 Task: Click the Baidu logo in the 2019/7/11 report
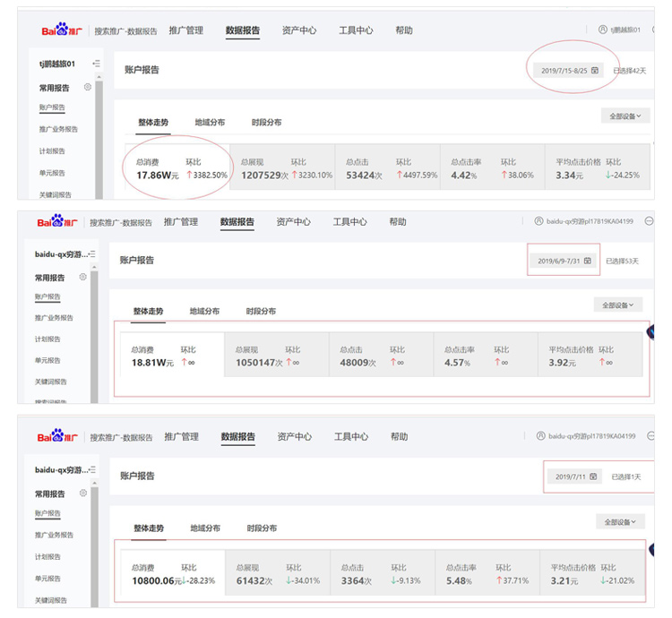(x=57, y=436)
